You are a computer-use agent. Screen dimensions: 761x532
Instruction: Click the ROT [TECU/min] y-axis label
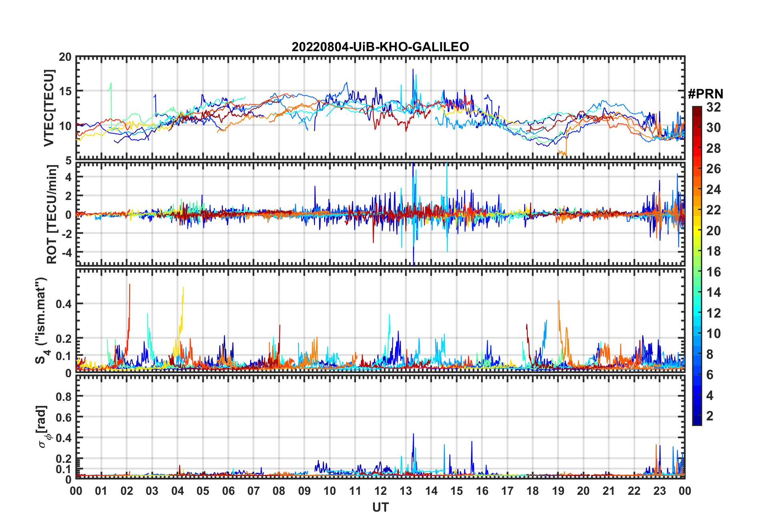pos(52,214)
